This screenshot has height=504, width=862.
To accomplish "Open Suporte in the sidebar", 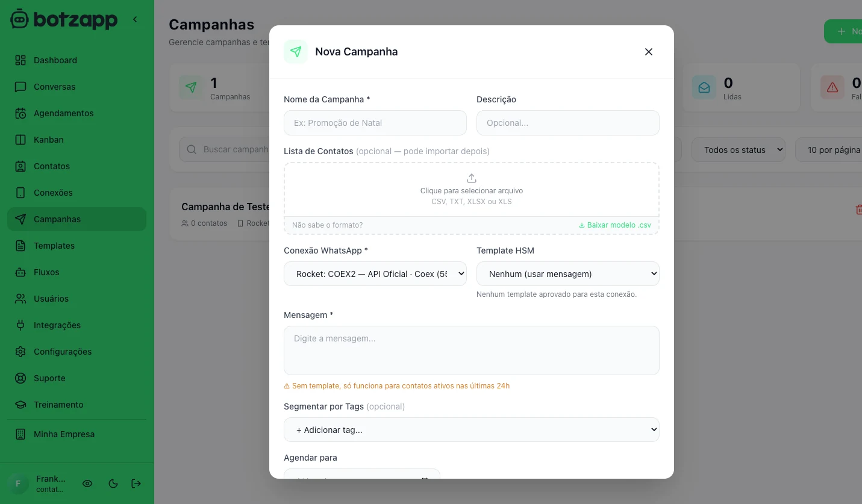I will (77, 378).
